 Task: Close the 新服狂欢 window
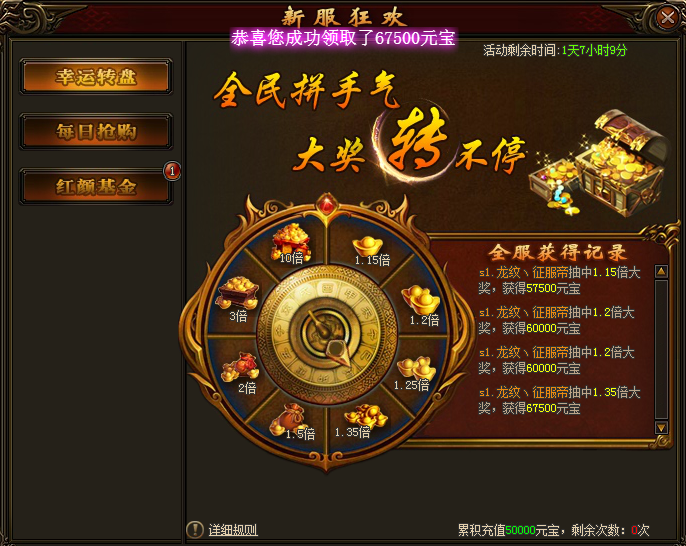[667, 18]
